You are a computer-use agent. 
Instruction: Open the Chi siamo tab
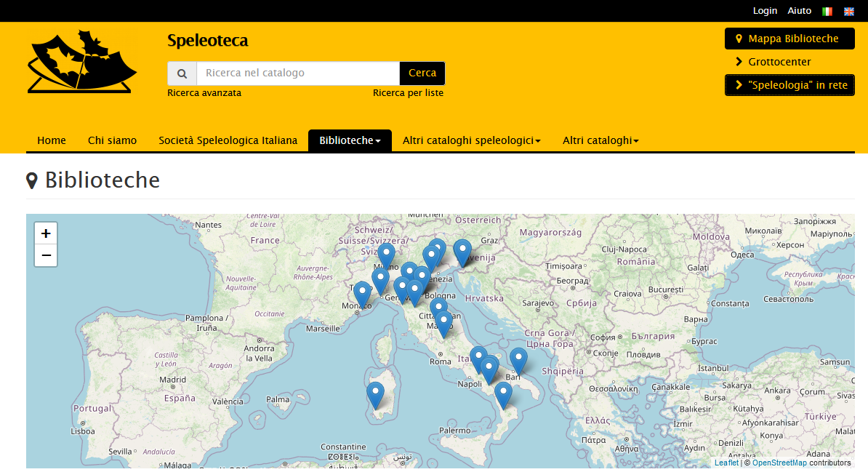pos(113,140)
